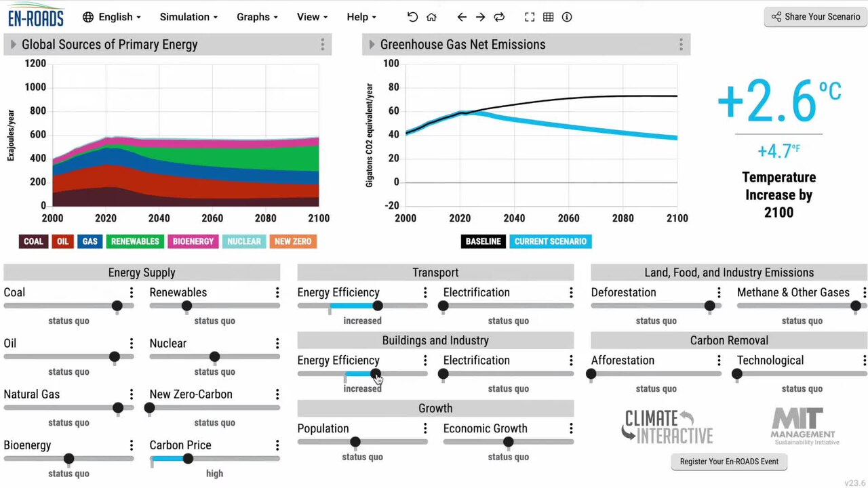This screenshot has width=868, height=488.
Task: Click Share Your Scenario button
Action: [815, 17]
